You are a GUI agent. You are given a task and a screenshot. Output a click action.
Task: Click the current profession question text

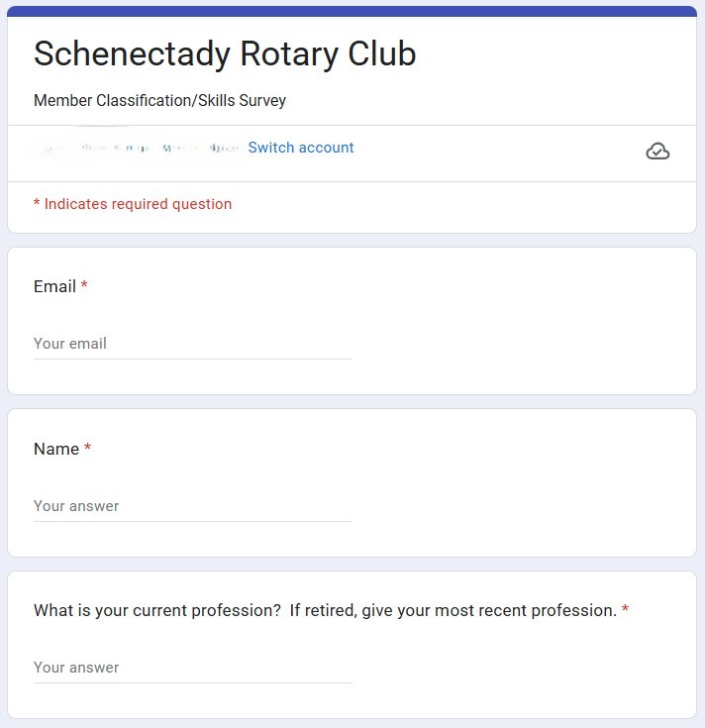pos(325,610)
